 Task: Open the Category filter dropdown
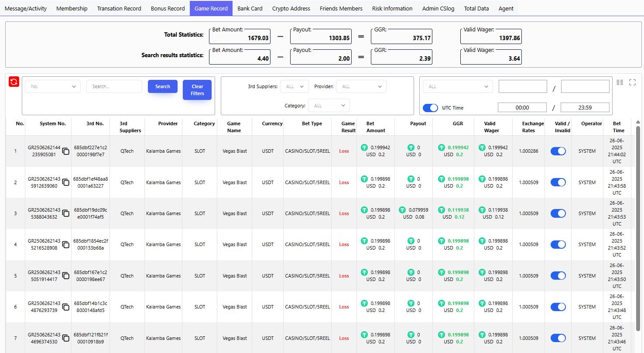click(x=329, y=106)
